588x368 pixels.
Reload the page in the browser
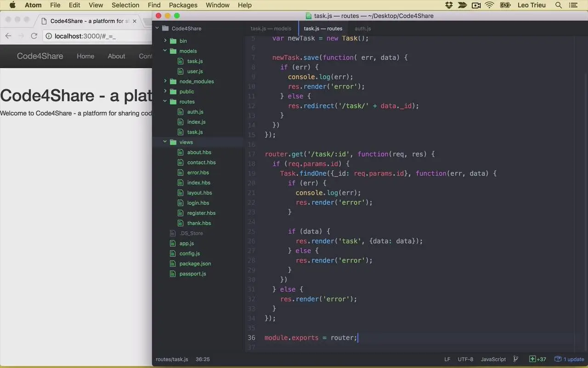point(34,36)
